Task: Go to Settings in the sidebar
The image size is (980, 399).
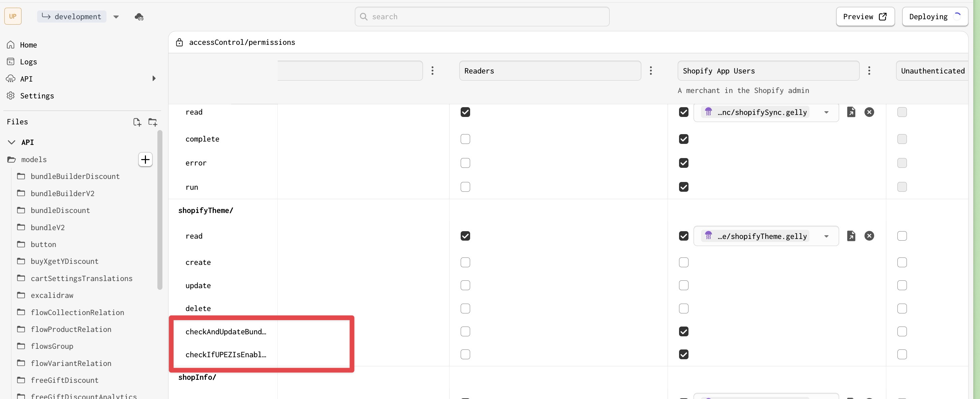Action: click(x=36, y=96)
